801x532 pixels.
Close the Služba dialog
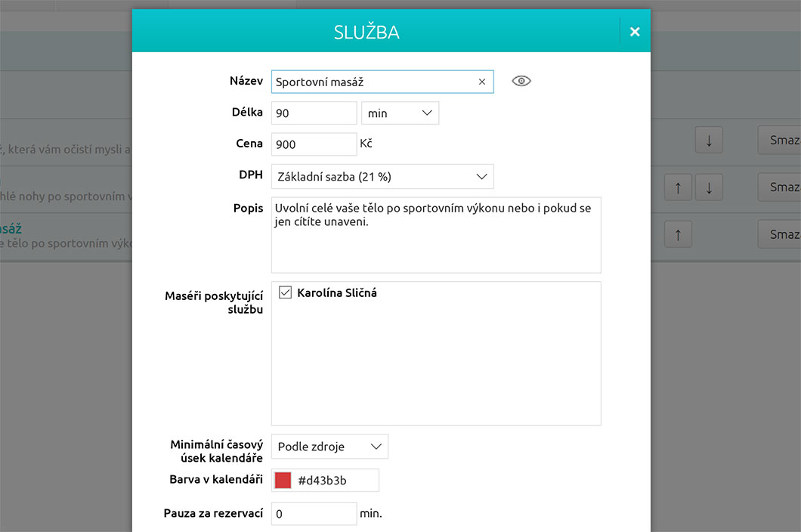click(635, 32)
